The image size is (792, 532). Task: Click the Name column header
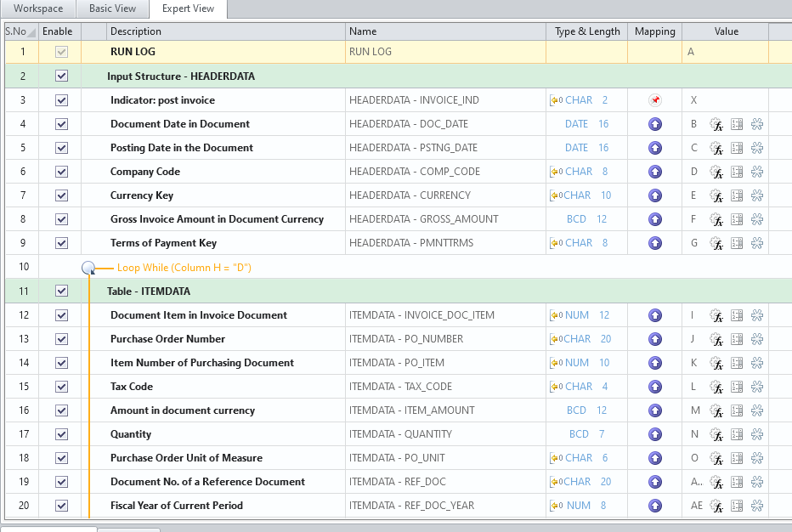445,31
